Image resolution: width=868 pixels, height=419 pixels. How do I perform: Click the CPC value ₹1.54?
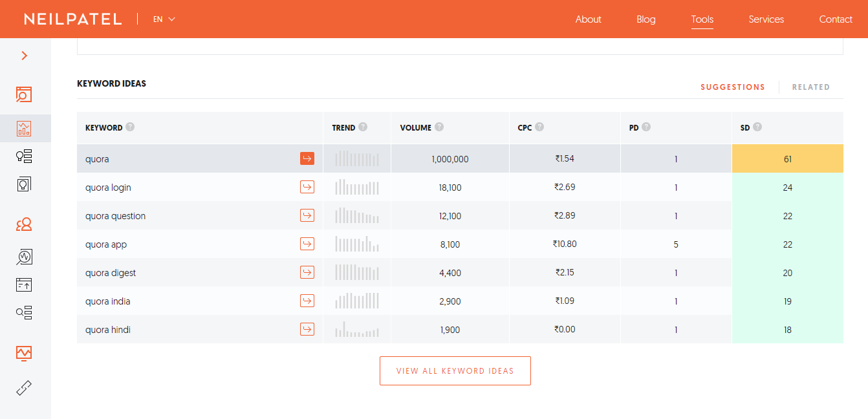point(565,158)
